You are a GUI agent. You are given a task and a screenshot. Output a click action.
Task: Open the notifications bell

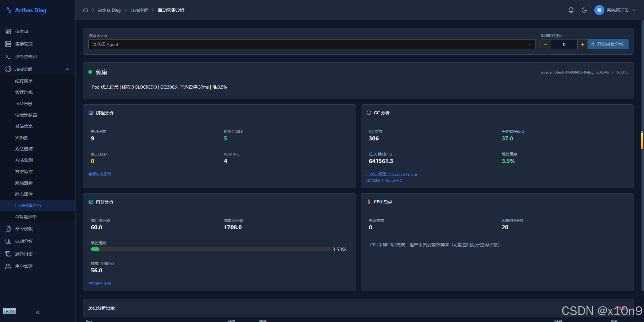point(571,10)
